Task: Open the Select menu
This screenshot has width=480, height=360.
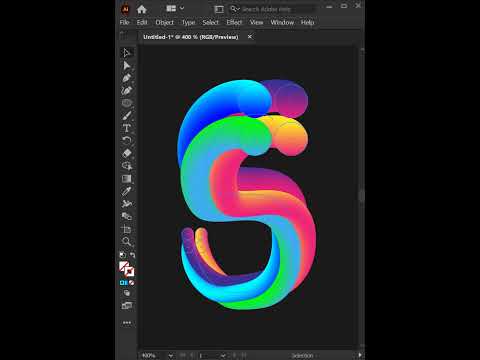Action: tap(211, 22)
